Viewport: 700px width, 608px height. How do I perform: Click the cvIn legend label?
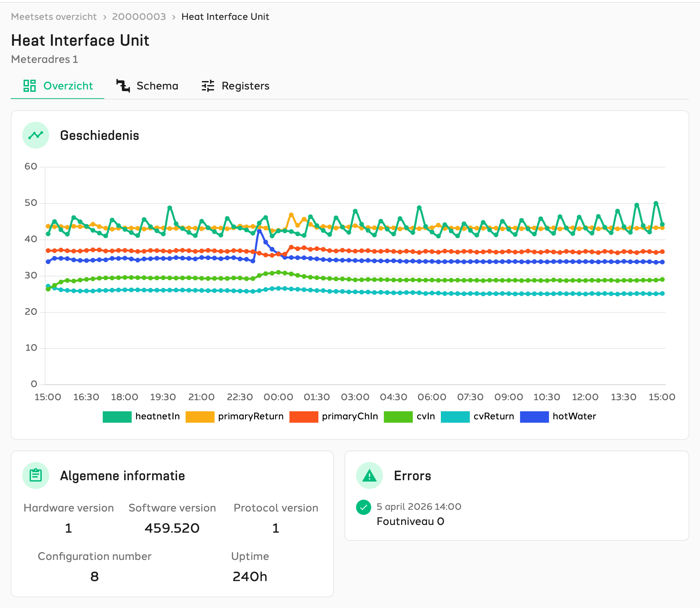[426, 416]
